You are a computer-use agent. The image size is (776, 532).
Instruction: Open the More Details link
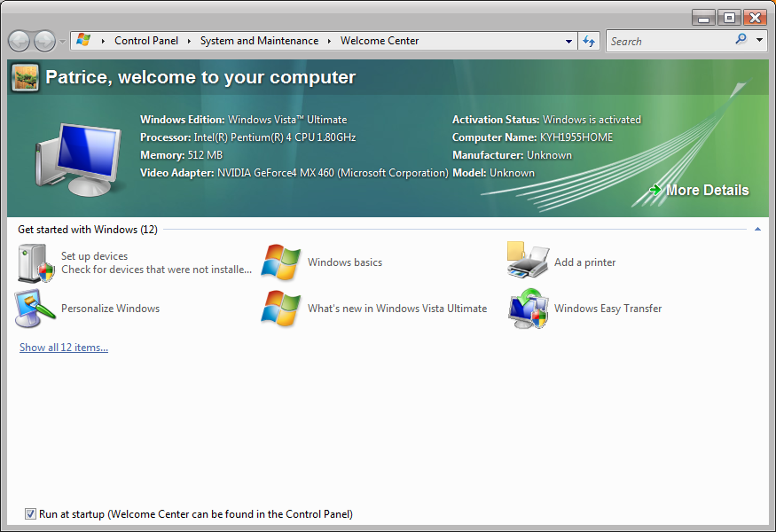pyautogui.click(x=707, y=190)
